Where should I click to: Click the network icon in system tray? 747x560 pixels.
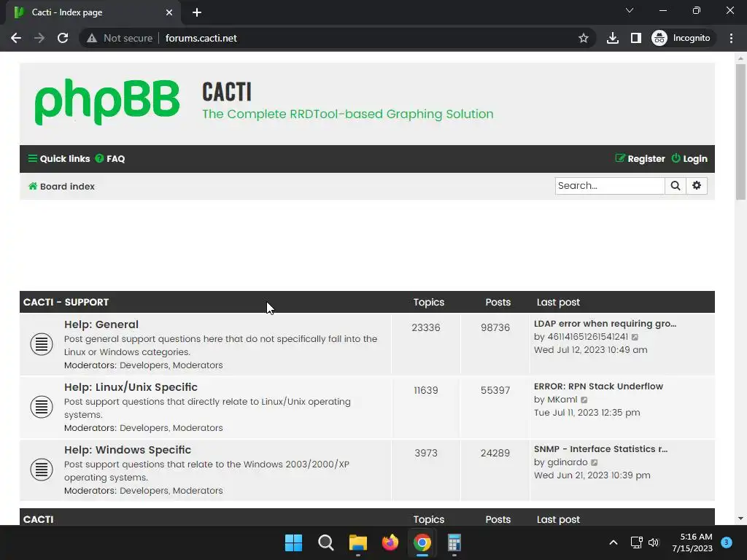click(x=636, y=542)
